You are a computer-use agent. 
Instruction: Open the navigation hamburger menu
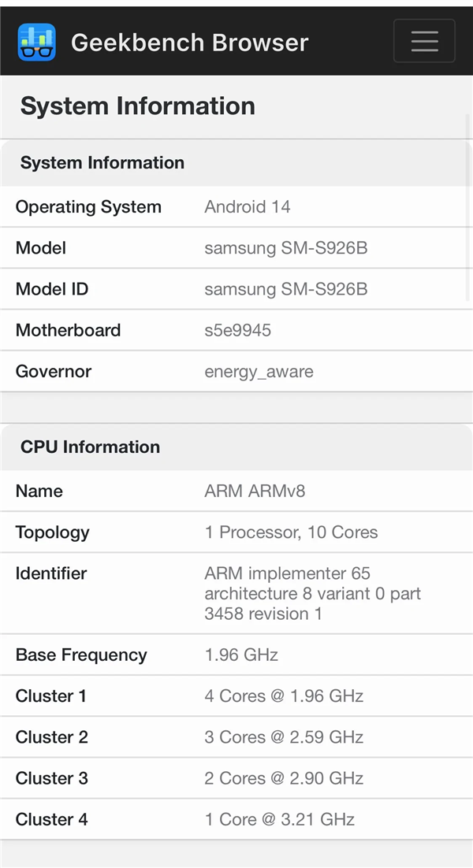tap(424, 41)
